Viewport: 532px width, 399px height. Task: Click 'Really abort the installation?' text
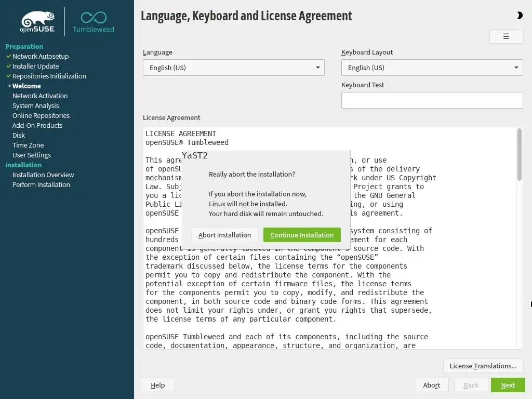coord(252,174)
